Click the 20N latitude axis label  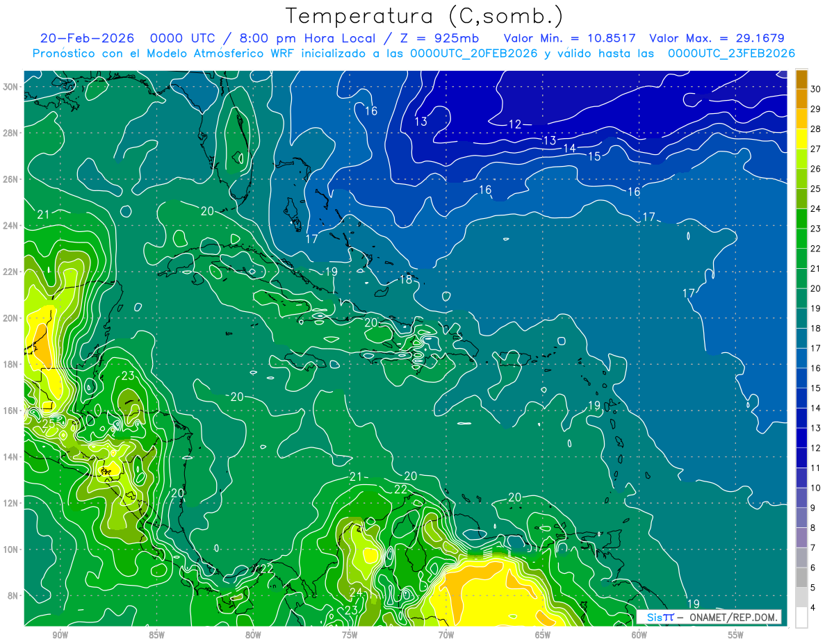pyautogui.click(x=11, y=318)
